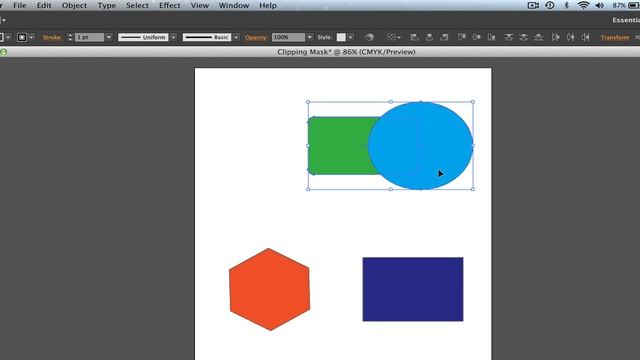Click Horizontal Distribute Center icon
Screen dimensions: 640x360
pos(571,37)
